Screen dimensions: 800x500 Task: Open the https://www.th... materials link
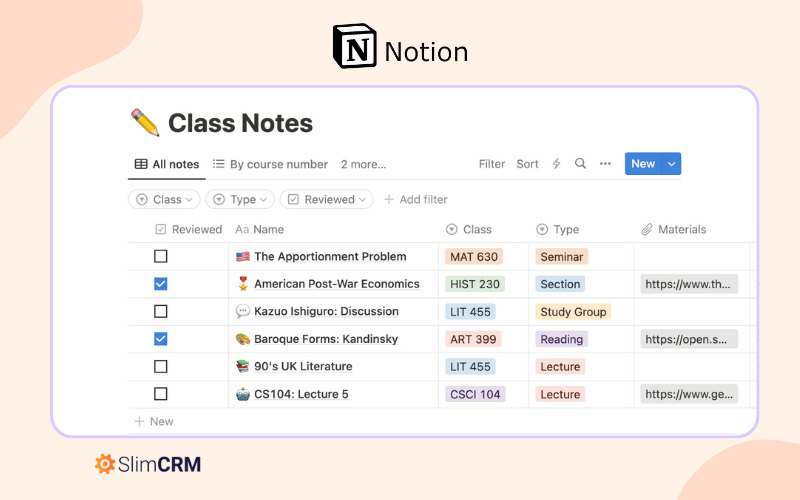689,284
